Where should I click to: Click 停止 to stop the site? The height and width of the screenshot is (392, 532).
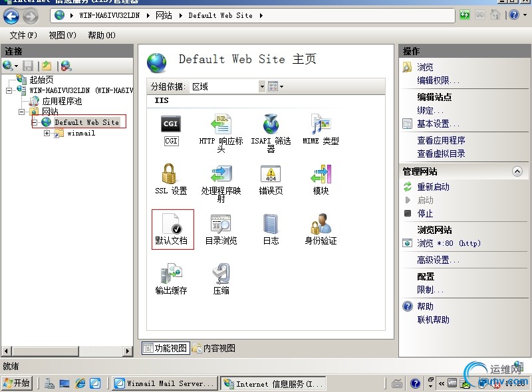tap(425, 213)
